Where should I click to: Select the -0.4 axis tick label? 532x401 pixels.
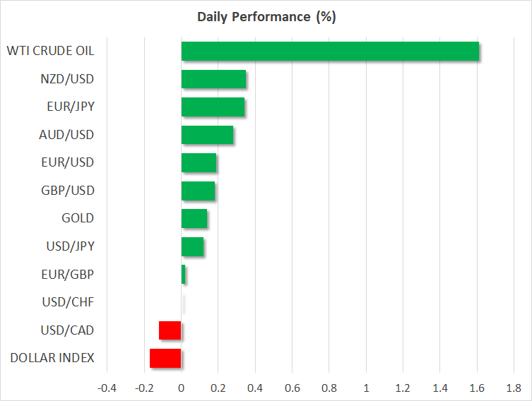point(106,388)
